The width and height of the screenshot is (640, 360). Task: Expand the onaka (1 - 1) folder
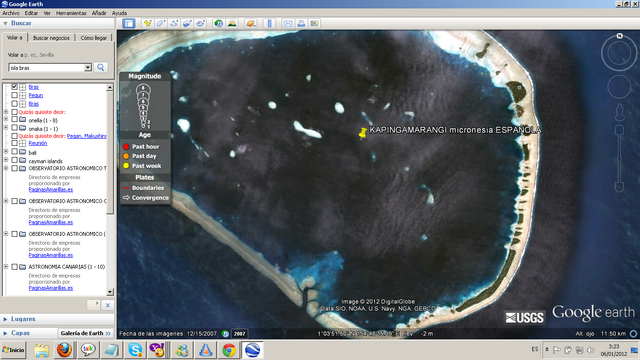click(x=6, y=128)
